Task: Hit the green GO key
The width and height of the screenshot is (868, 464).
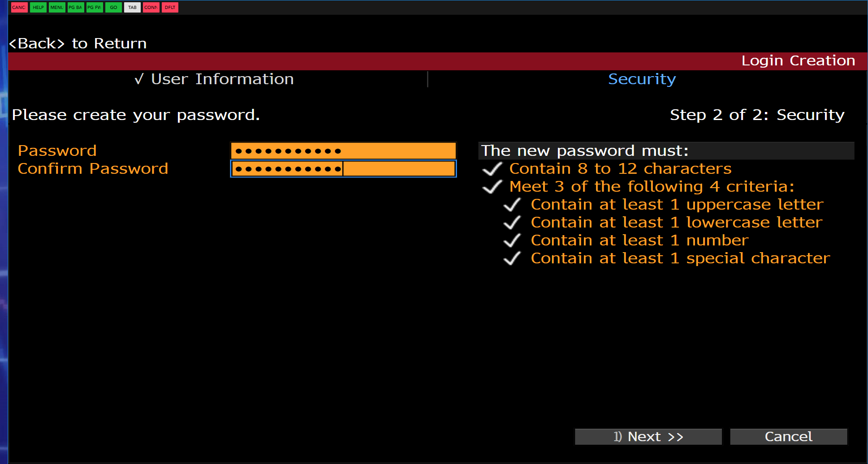Action: [113, 7]
